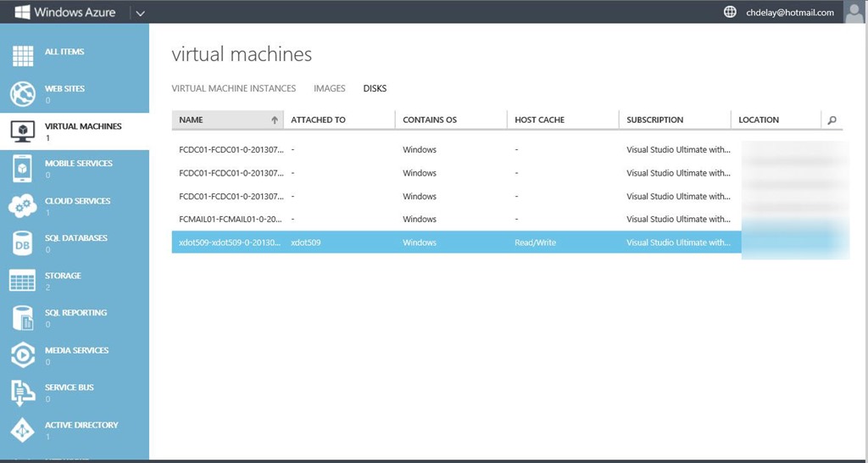Switch to Virtual Machine Instances tab
The image size is (868, 463).
click(x=234, y=88)
